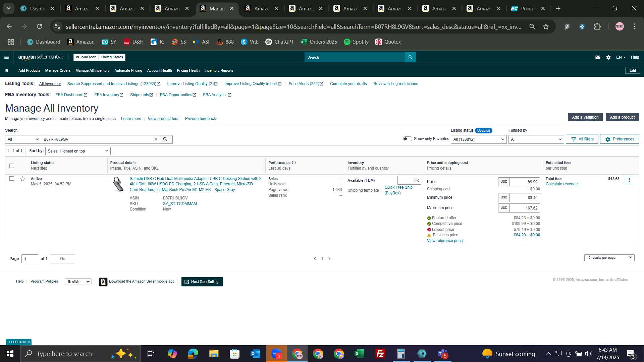Open the Chrome three-dot menu

coord(635,26)
